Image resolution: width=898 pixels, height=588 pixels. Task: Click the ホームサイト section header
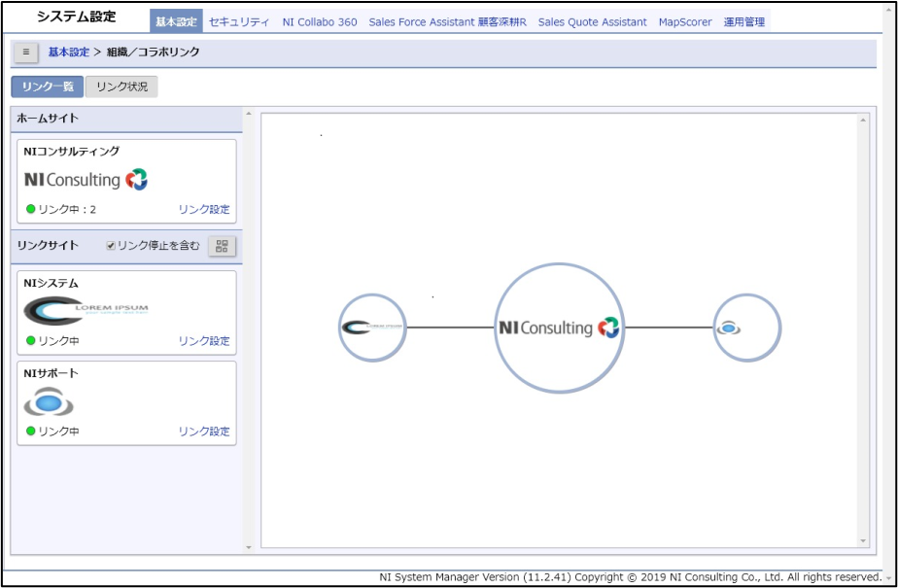point(126,120)
